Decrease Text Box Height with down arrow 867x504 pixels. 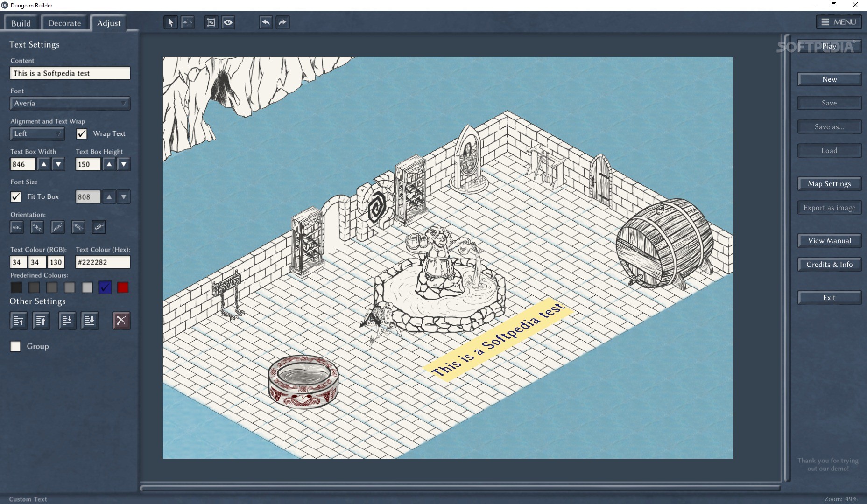(x=124, y=164)
